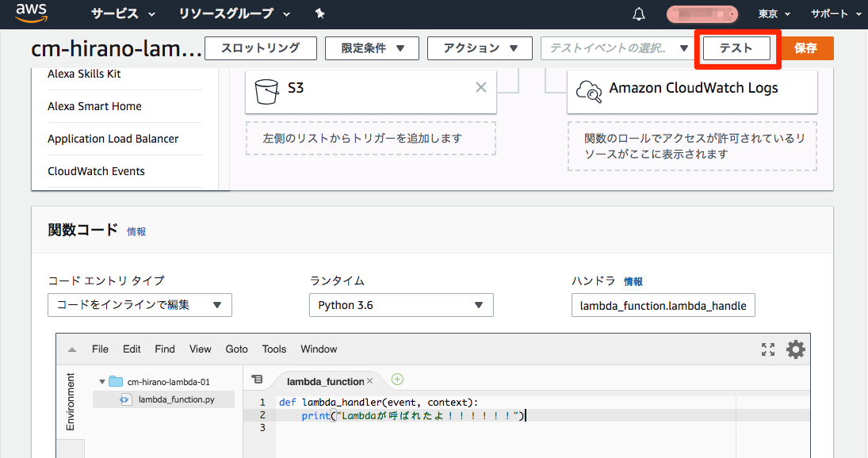This screenshot has height=458, width=868.
Task: Open code editor settings gear
Action: [x=796, y=349]
